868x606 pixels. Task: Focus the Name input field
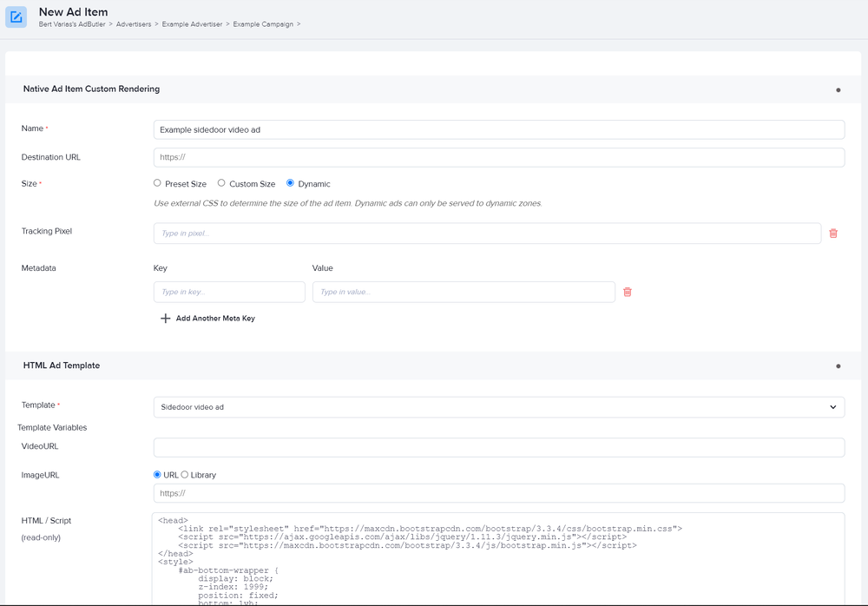499,129
